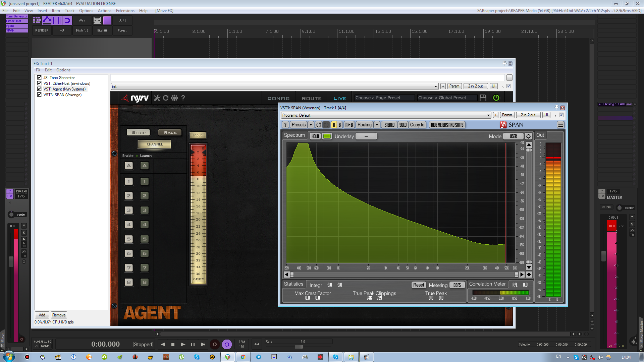Expand SPAN Routing dropdown arrow
Image resolution: width=644 pixels, height=362 pixels.
tap(377, 125)
